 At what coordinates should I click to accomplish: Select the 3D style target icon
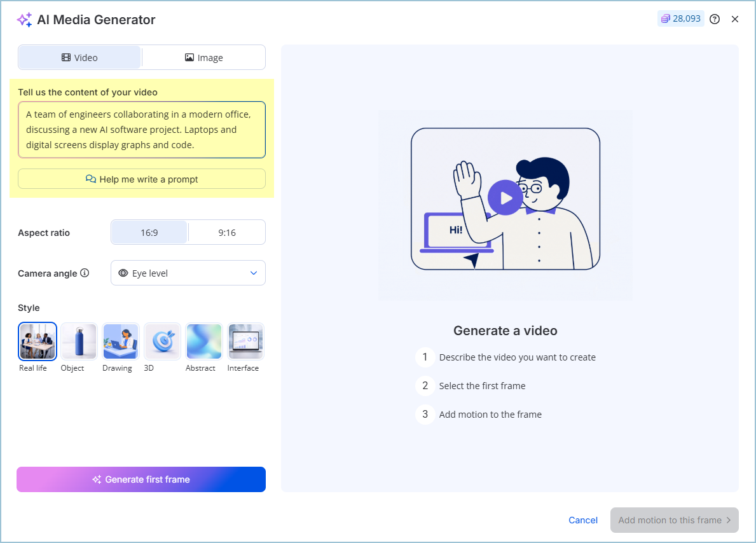click(x=162, y=341)
